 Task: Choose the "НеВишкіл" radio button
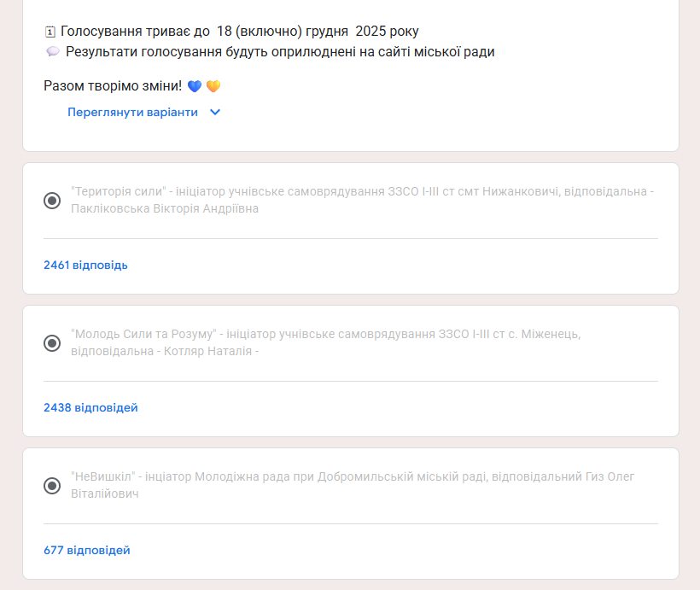pyautogui.click(x=52, y=486)
